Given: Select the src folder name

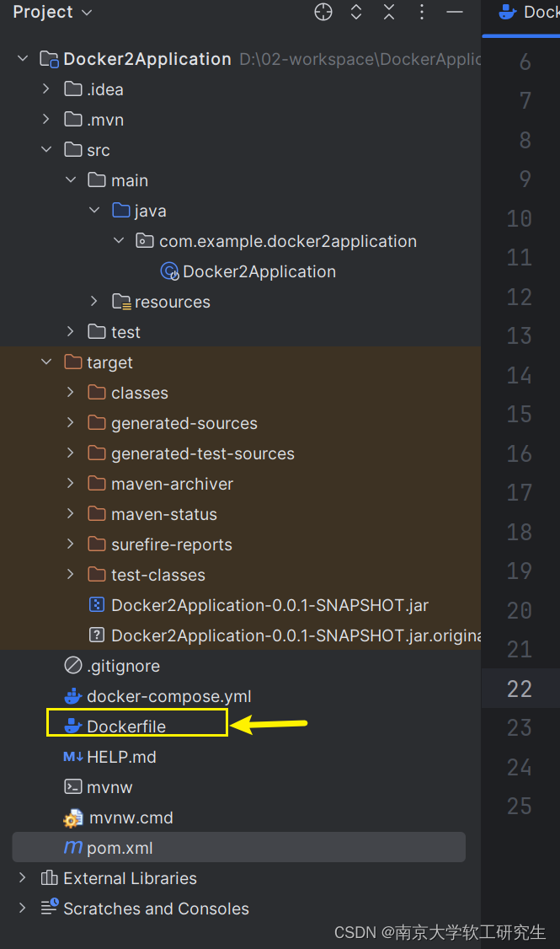Looking at the screenshot, I should tap(99, 150).
